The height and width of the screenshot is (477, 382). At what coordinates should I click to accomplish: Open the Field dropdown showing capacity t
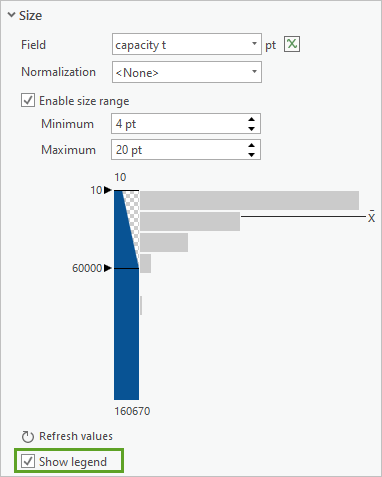[x=187, y=44]
